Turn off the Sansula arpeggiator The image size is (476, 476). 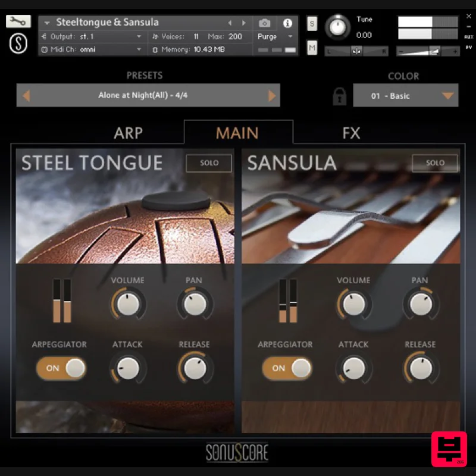[x=287, y=368]
